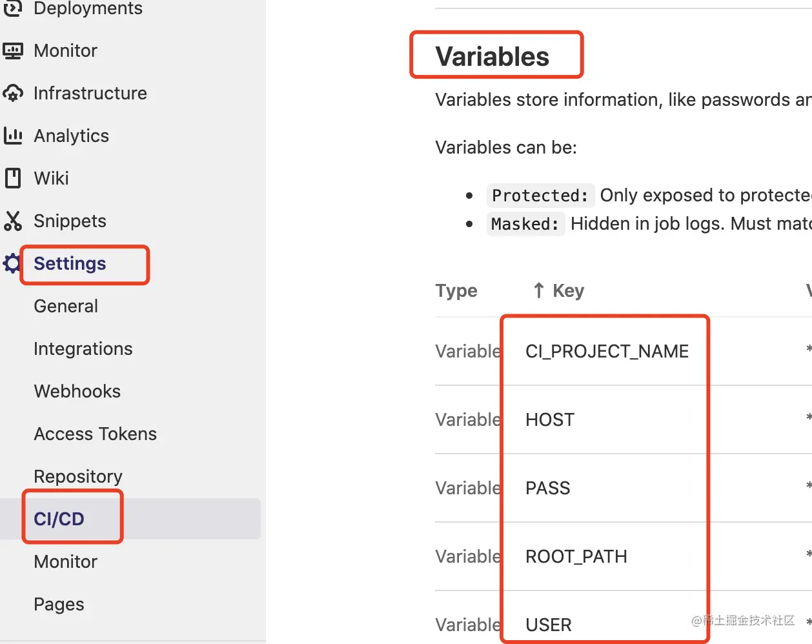Open Webhooks settings

77,391
